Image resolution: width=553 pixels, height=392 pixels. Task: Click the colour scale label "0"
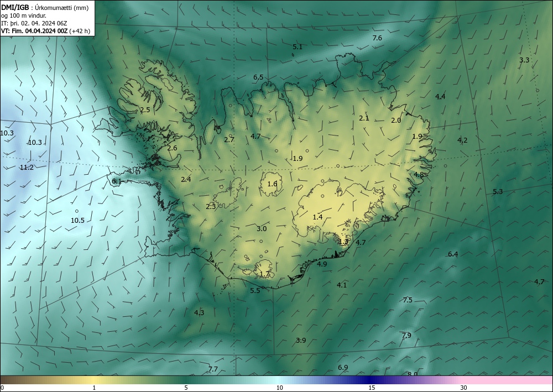point(2,388)
